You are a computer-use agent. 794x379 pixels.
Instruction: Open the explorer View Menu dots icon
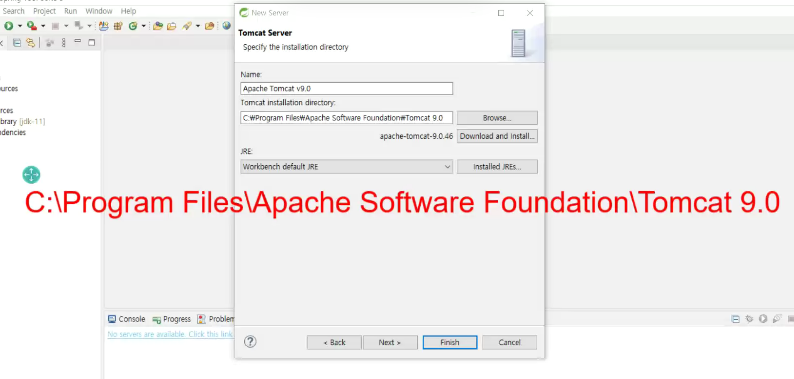[63, 43]
